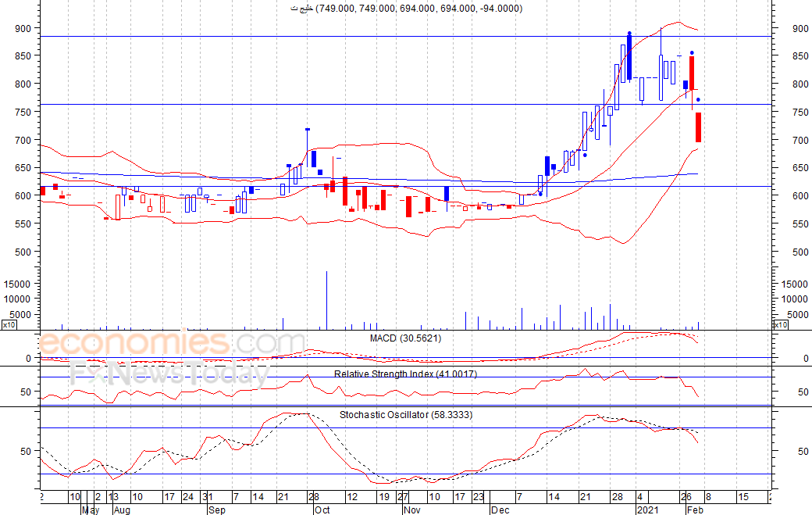Click the date label 26 above Feb
Image resolution: width=812 pixels, height=515 pixels.
686,497
